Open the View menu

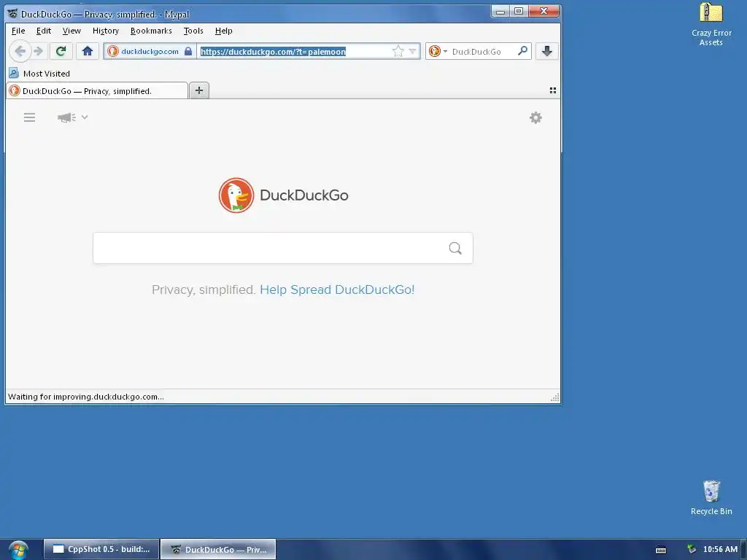pos(71,31)
